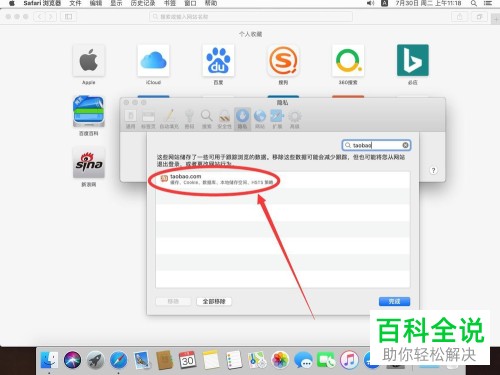Viewport: 500px width, 375px height.
Task: Open the 书签 menu
Action: (170, 3)
